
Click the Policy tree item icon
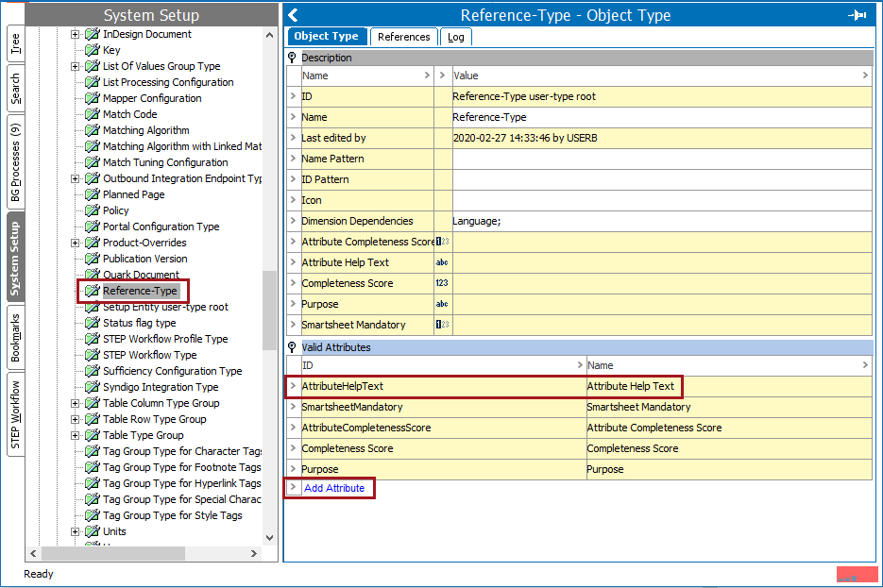[x=92, y=210]
